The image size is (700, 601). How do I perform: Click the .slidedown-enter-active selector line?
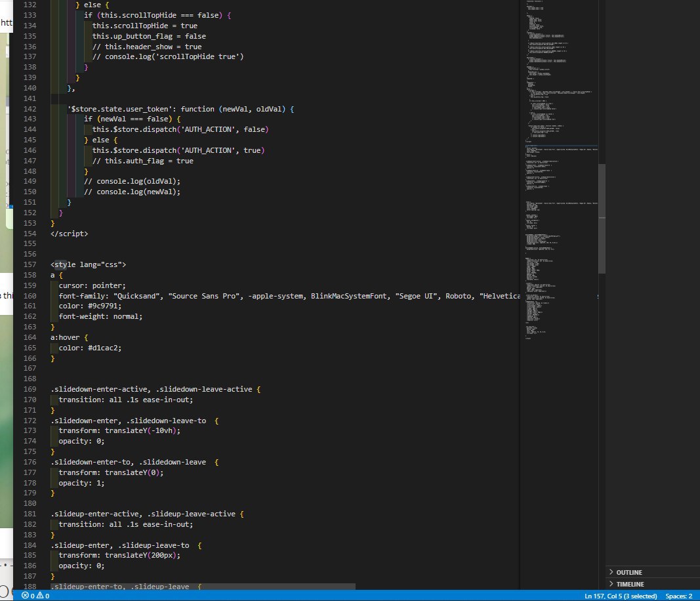(155, 389)
